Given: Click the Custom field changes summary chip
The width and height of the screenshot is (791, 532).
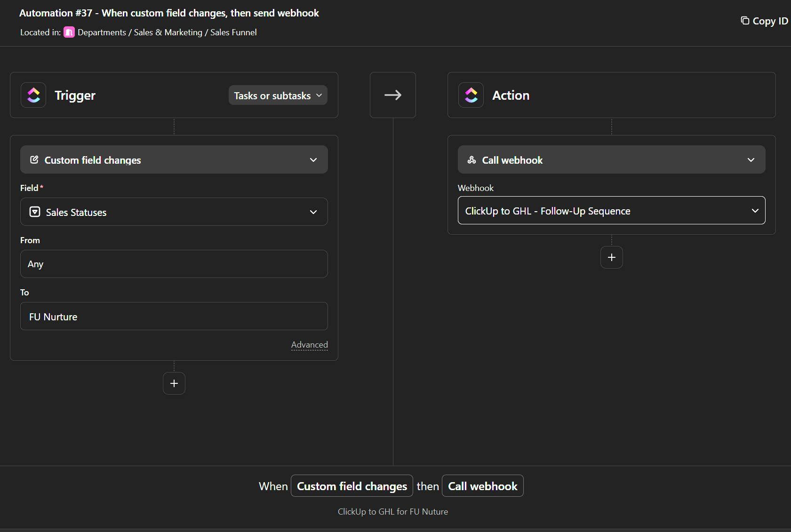Looking at the screenshot, I should (x=352, y=486).
